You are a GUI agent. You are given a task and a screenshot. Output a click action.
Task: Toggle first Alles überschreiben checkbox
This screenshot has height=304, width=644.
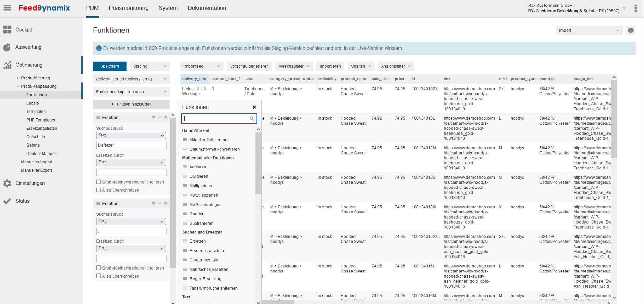(99, 190)
